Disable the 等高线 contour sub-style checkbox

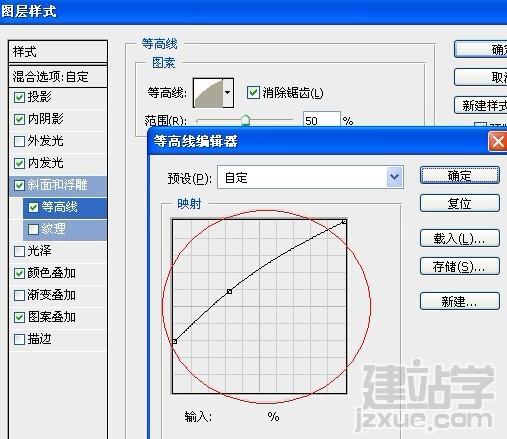pyautogui.click(x=33, y=207)
